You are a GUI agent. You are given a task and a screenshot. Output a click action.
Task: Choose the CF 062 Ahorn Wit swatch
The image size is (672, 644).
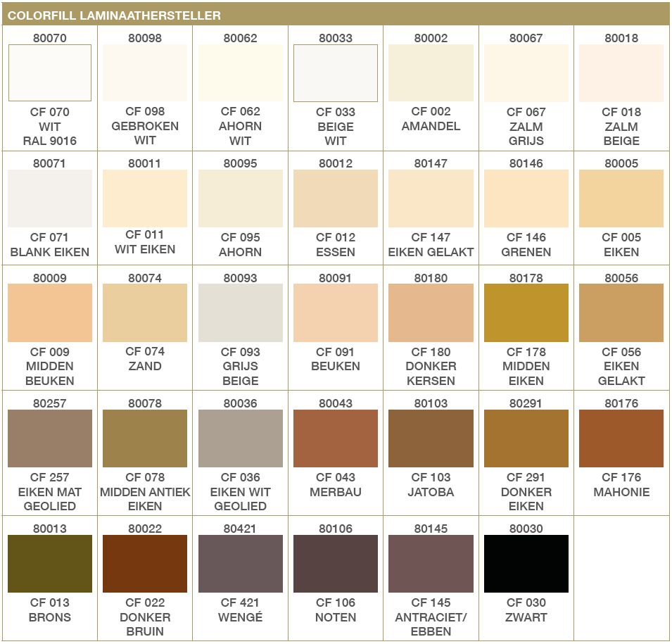click(241, 73)
